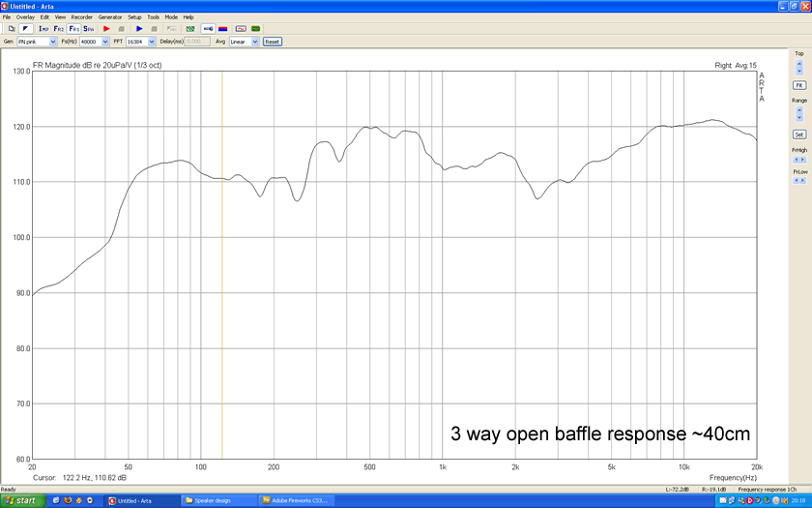Click the FR Magnitude dB graph title
The height and width of the screenshot is (508, 812).
click(98, 66)
